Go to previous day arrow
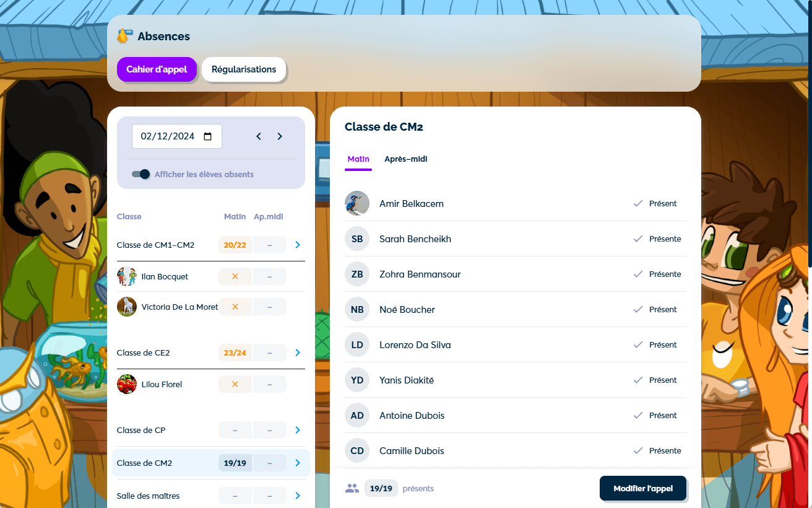 pos(259,136)
